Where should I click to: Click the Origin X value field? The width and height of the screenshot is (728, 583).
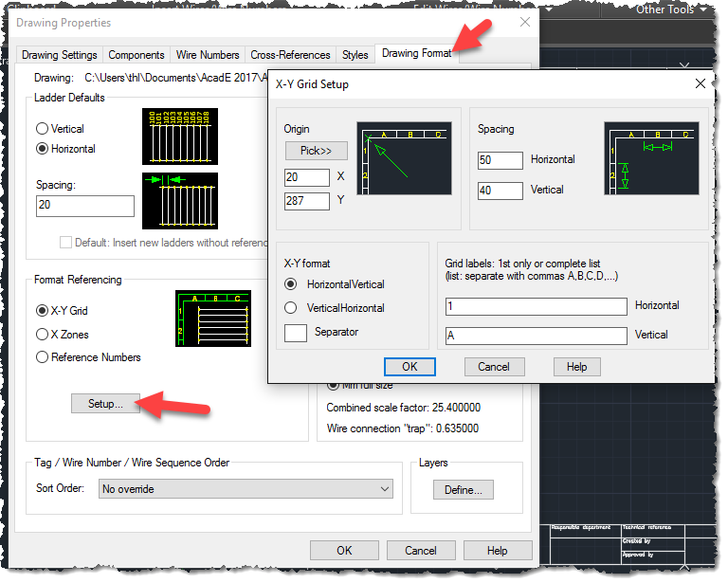[307, 177]
